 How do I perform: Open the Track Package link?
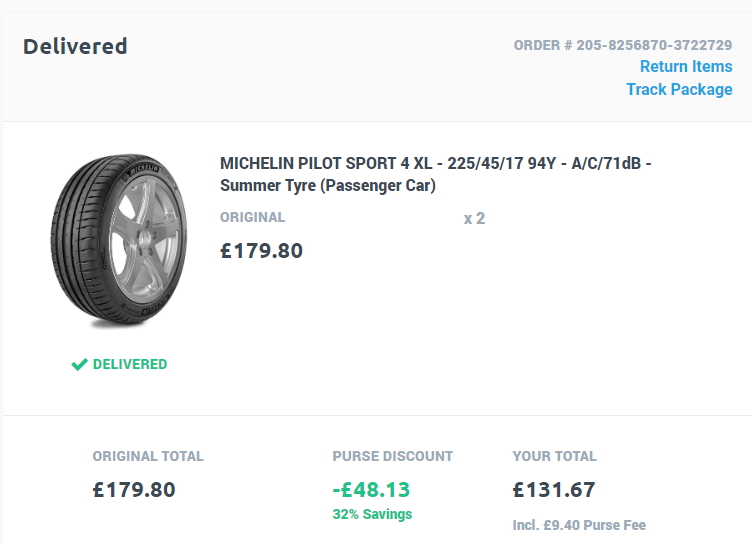tap(679, 89)
